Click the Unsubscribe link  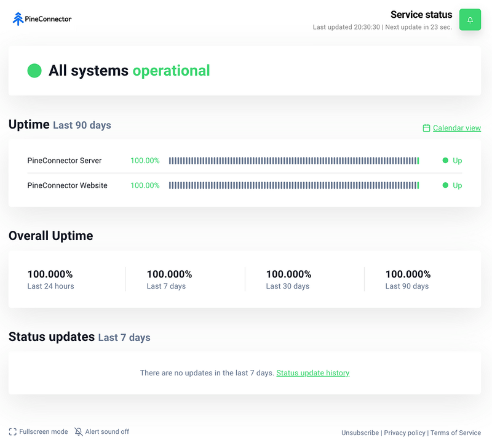point(360,433)
